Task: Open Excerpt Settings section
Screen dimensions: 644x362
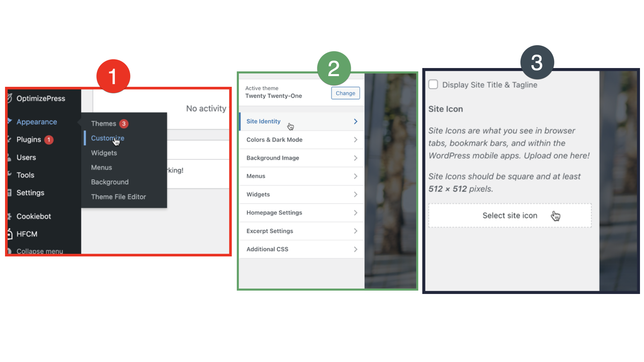Action: pyautogui.click(x=302, y=231)
